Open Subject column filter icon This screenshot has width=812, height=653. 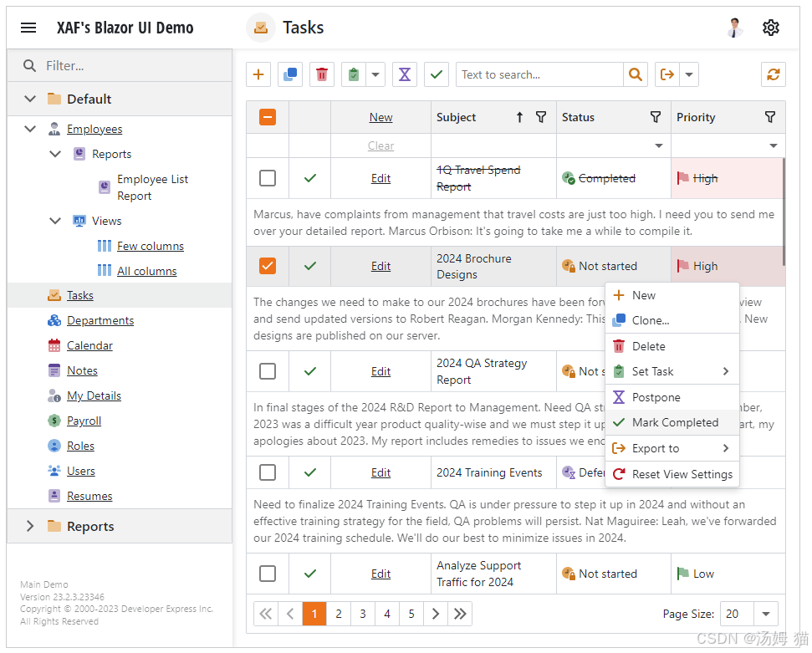[x=541, y=117]
